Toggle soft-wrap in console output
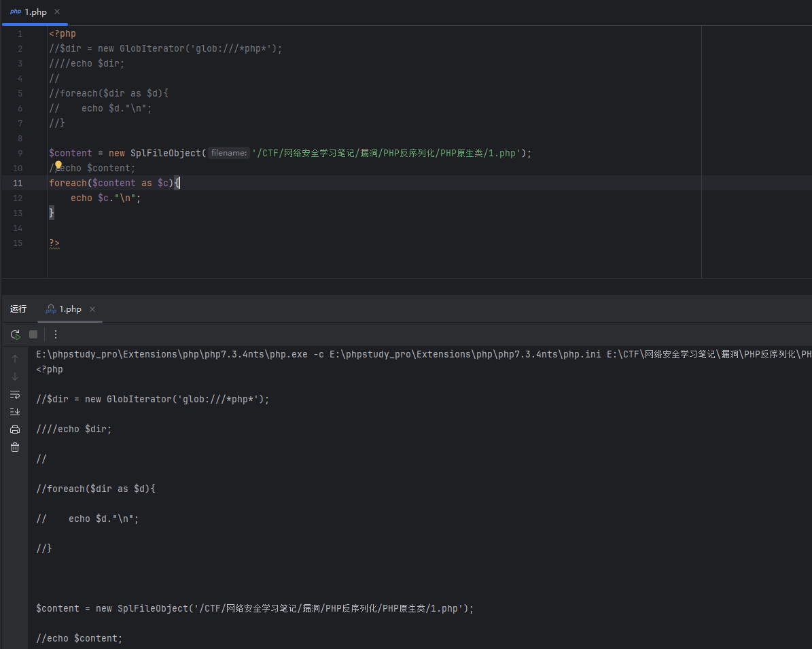Screen dimensions: 812x649 coord(15,394)
